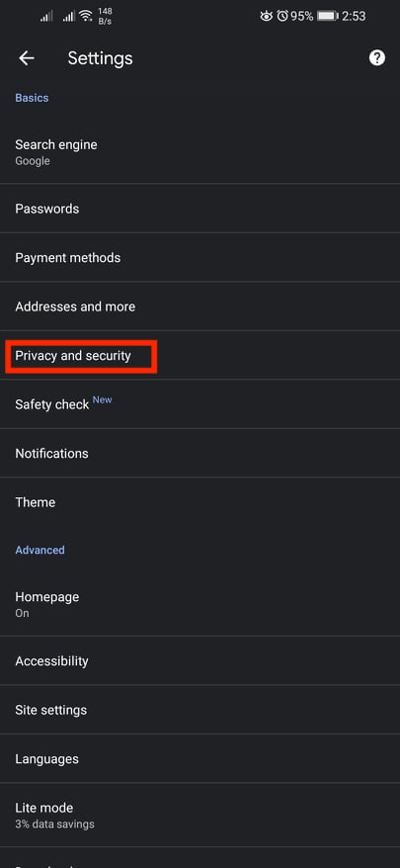Tap the alarm clock status icon
The height and width of the screenshot is (868, 400).
pyautogui.click(x=282, y=16)
